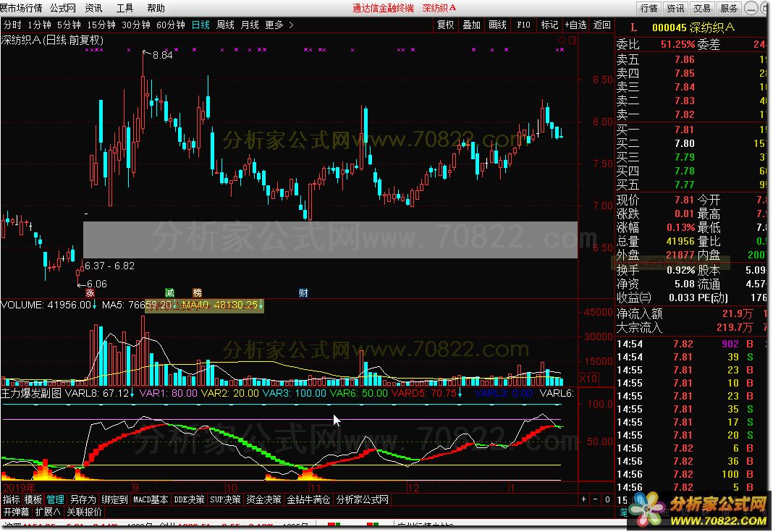Screen dimensions: 773x532
Task: Click the arrow after MA40 value
Action: coord(261,305)
